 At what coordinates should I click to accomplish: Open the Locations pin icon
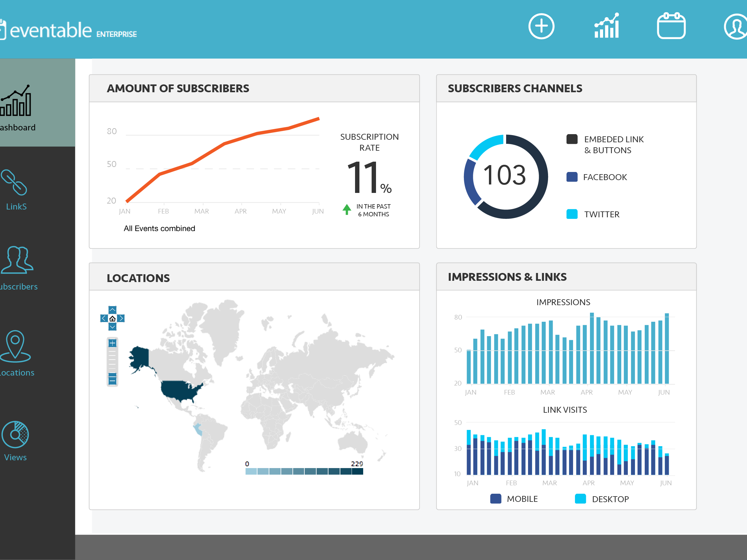tap(15, 346)
